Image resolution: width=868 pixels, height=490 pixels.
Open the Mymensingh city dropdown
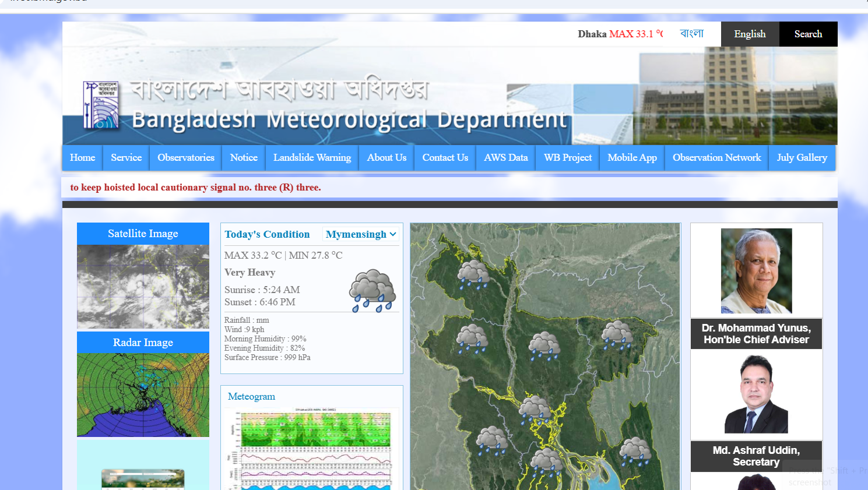click(361, 234)
